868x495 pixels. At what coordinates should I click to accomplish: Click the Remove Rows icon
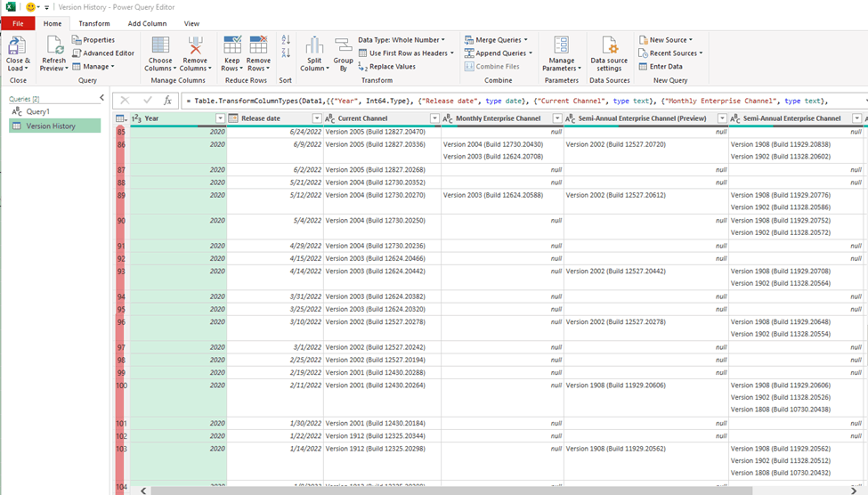click(258, 45)
